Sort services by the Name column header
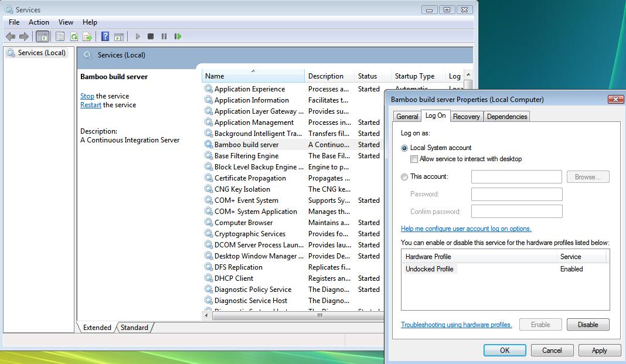The height and width of the screenshot is (364, 626). pyautogui.click(x=253, y=76)
